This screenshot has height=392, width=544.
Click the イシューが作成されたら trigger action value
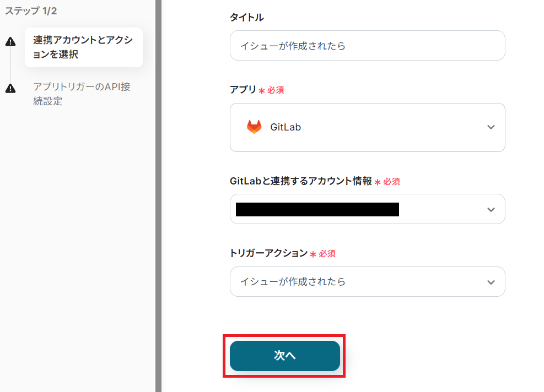point(293,282)
